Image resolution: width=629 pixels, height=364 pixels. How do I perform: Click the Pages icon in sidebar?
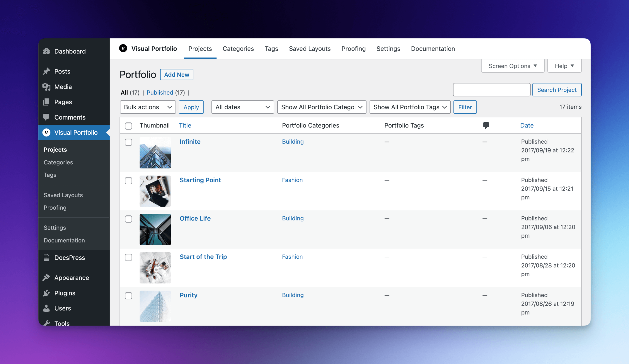(46, 102)
